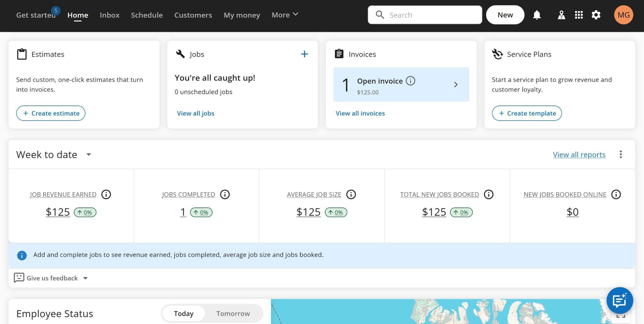Click Create estimate button

click(51, 113)
